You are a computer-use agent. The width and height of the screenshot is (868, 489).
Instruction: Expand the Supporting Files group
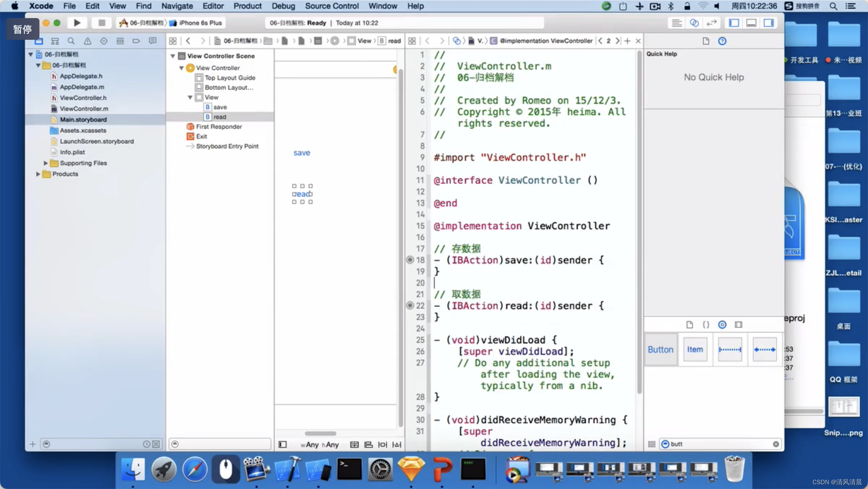tap(46, 163)
